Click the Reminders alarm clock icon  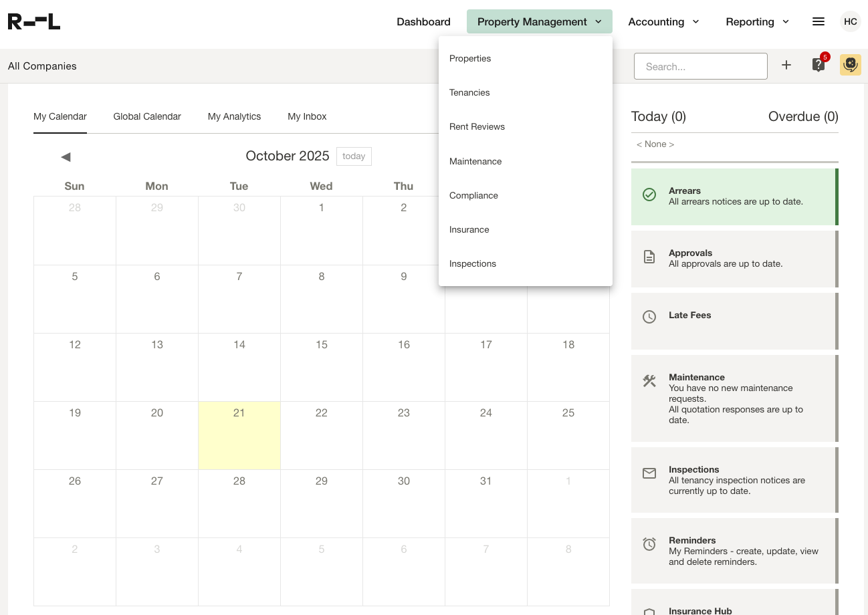649,544
